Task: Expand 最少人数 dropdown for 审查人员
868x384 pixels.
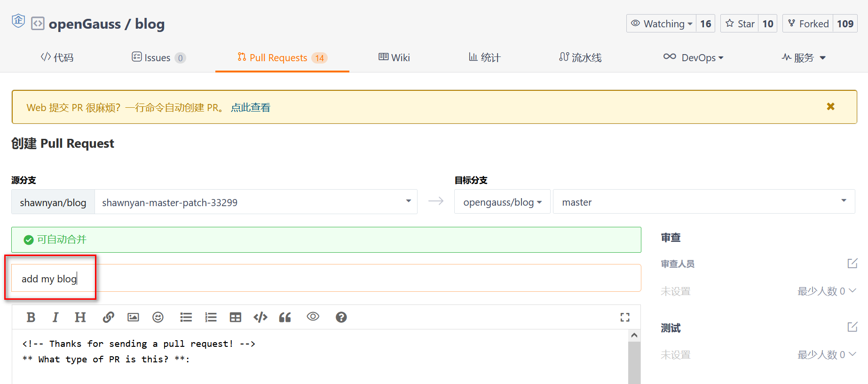Action: tap(827, 291)
